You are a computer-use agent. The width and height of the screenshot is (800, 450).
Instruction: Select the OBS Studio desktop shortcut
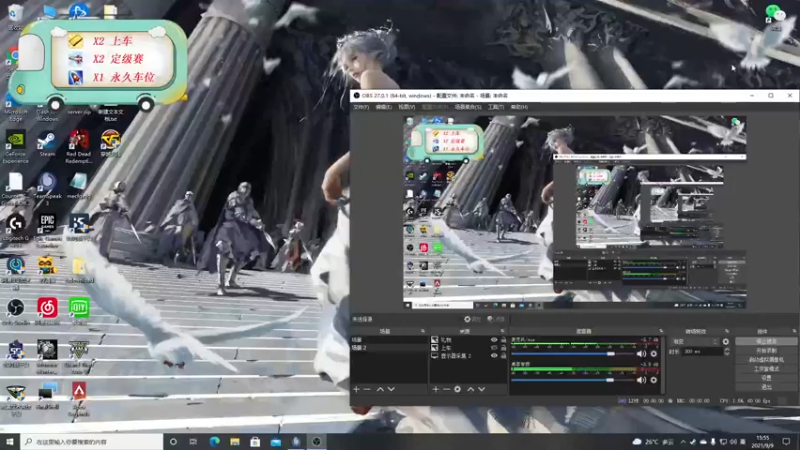15,312
